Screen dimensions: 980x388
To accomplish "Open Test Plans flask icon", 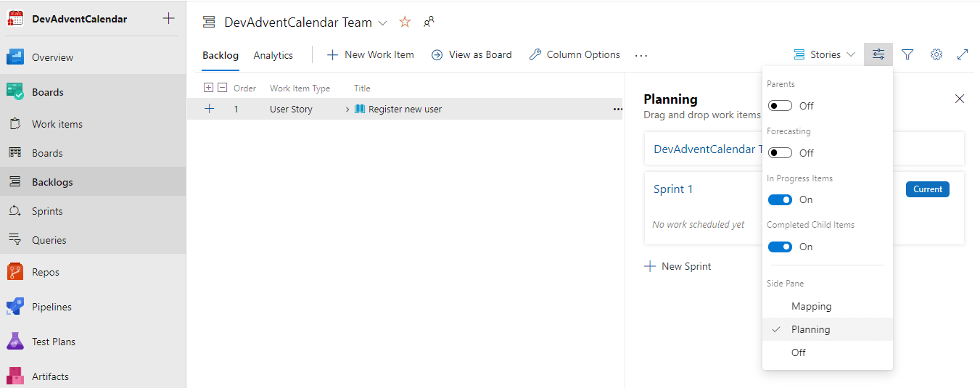I will [15, 342].
